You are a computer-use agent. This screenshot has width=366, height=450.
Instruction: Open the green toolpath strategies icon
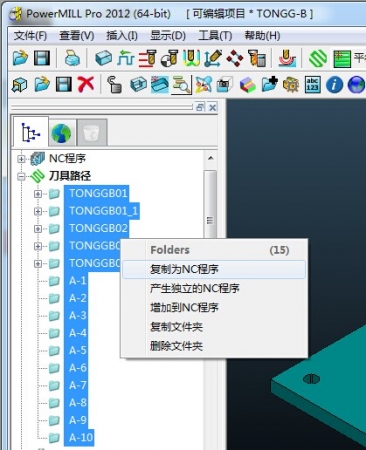(x=318, y=58)
